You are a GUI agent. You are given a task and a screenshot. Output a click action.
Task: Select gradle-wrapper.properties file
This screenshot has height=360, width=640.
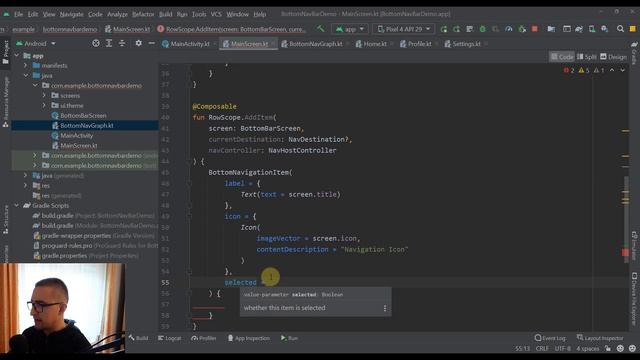point(76,236)
